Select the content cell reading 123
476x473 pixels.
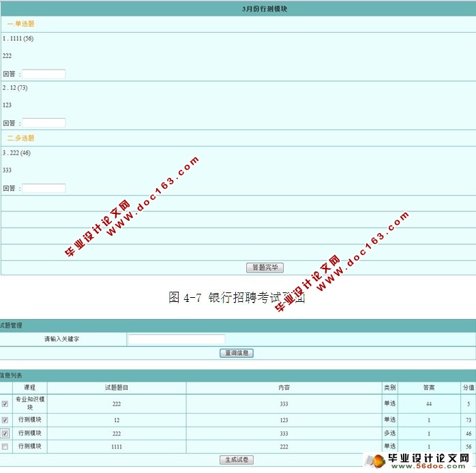coord(284,421)
